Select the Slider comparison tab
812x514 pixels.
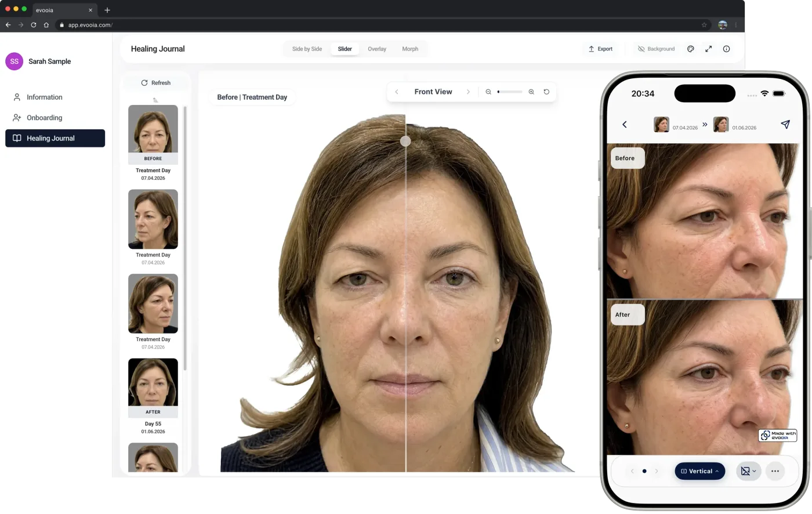[x=345, y=49]
